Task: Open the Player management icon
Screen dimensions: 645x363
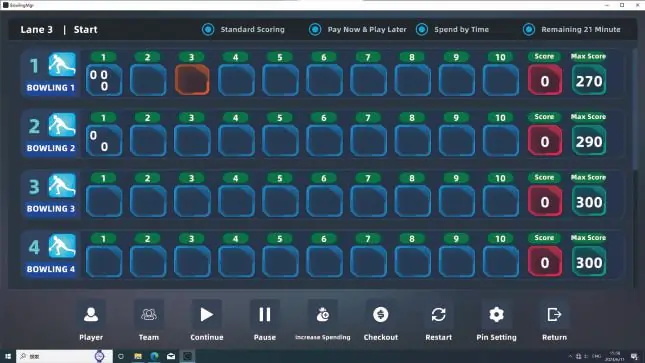Action: (91, 315)
